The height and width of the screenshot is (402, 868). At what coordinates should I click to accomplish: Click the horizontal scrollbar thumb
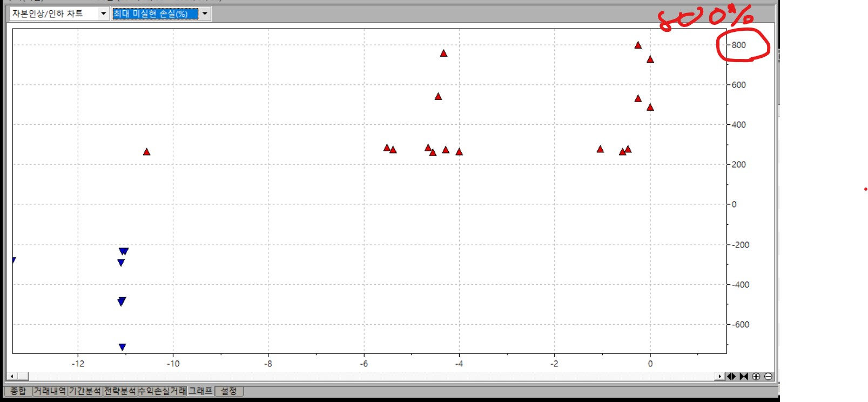[x=22, y=377]
